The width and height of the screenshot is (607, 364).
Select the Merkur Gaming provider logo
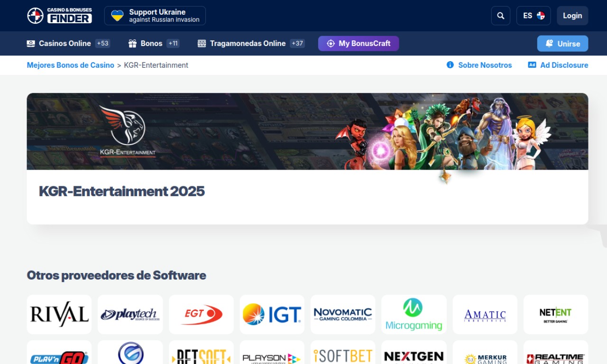click(x=485, y=352)
